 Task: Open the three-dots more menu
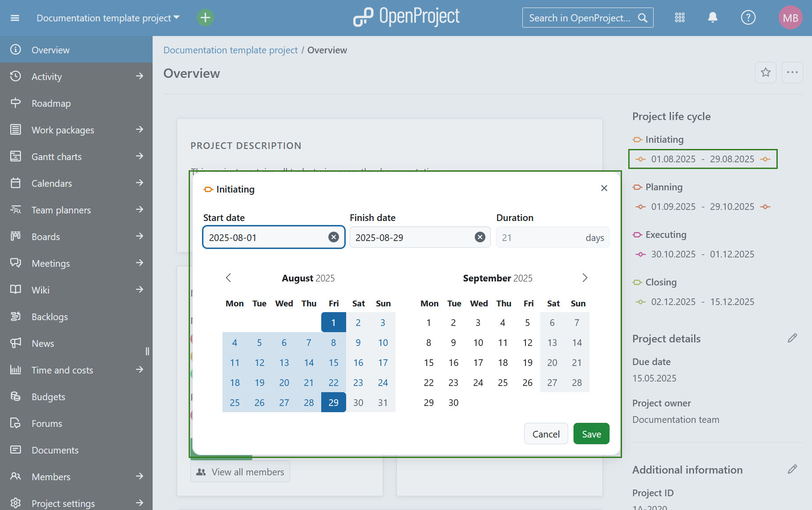792,72
